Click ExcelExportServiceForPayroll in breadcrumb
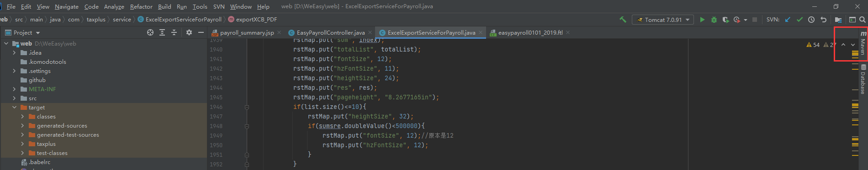 [180, 20]
